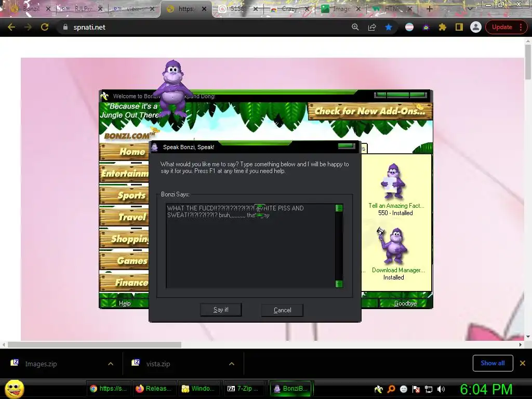Toggle the blue bookmark star
Image resolution: width=532 pixels, height=399 pixels.
[389, 27]
